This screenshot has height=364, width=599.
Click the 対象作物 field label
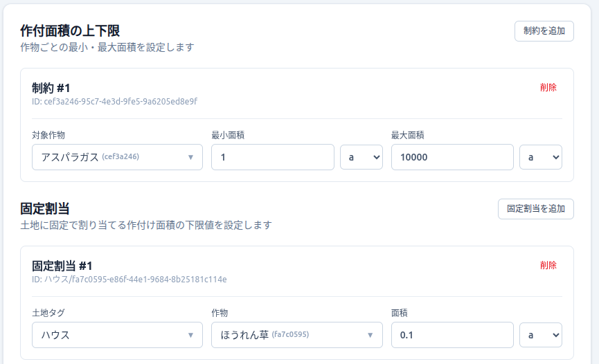click(x=48, y=135)
